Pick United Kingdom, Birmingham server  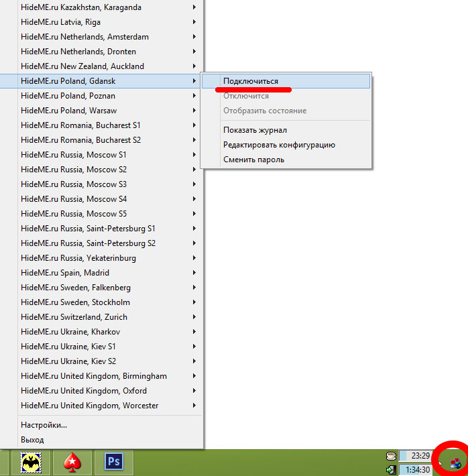tap(100, 376)
